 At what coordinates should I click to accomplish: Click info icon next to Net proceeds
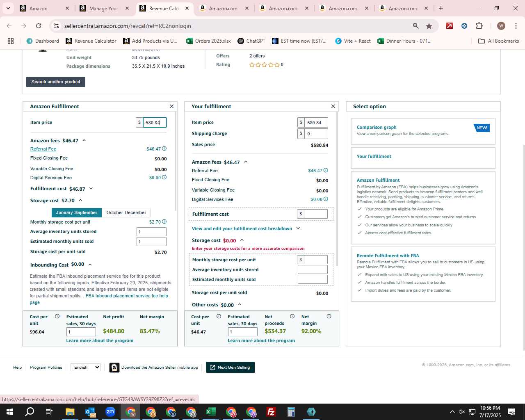(x=292, y=316)
